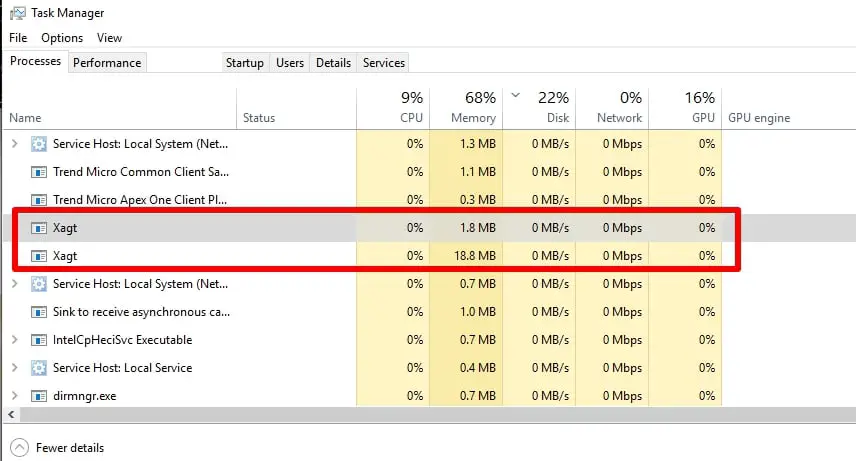Switch to the Performance tab
This screenshot has width=856, height=461.
point(107,63)
